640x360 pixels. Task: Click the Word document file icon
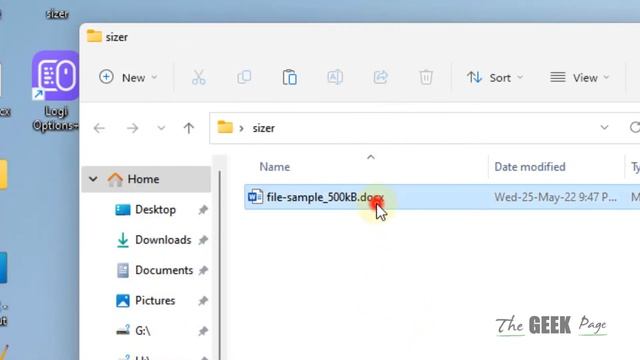click(256, 197)
